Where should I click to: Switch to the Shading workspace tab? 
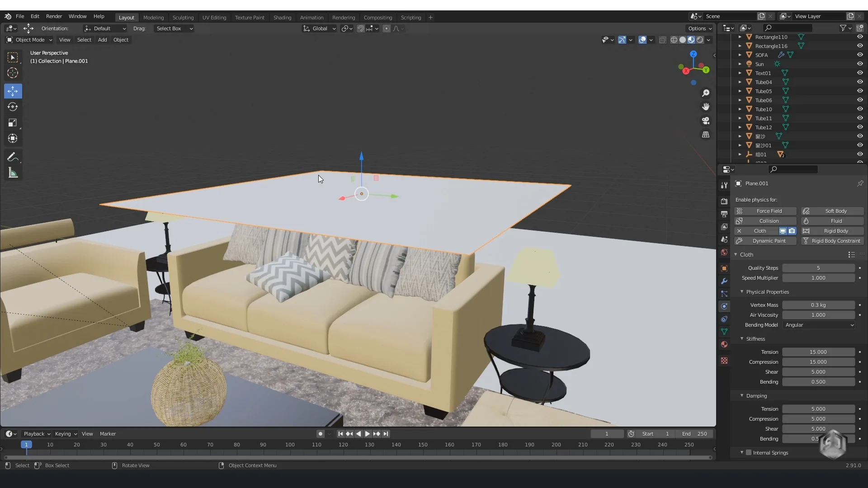click(x=282, y=17)
